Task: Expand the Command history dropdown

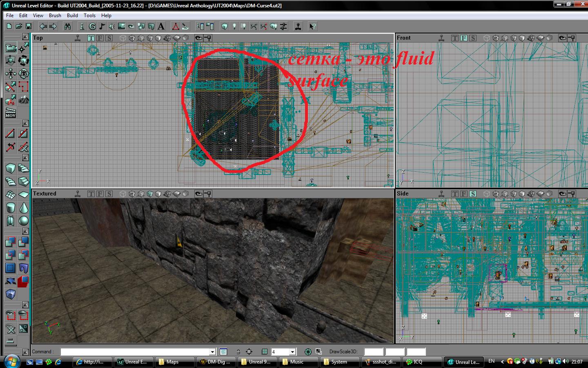Action: [x=212, y=352]
